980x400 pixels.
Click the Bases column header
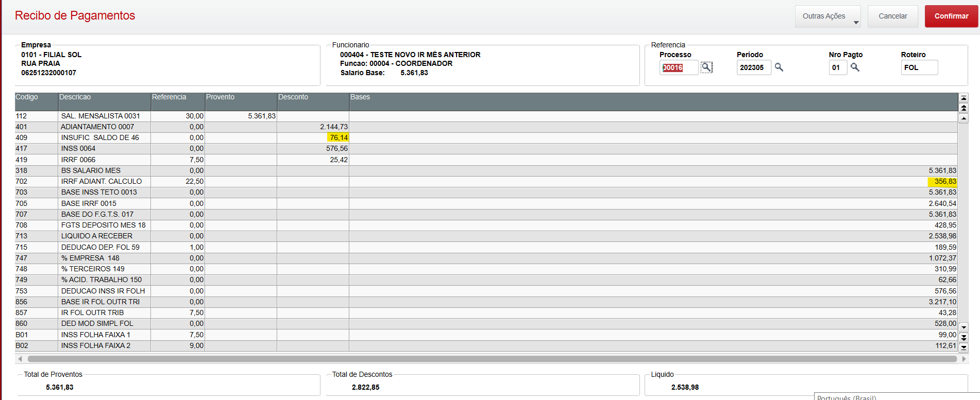click(x=653, y=101)
